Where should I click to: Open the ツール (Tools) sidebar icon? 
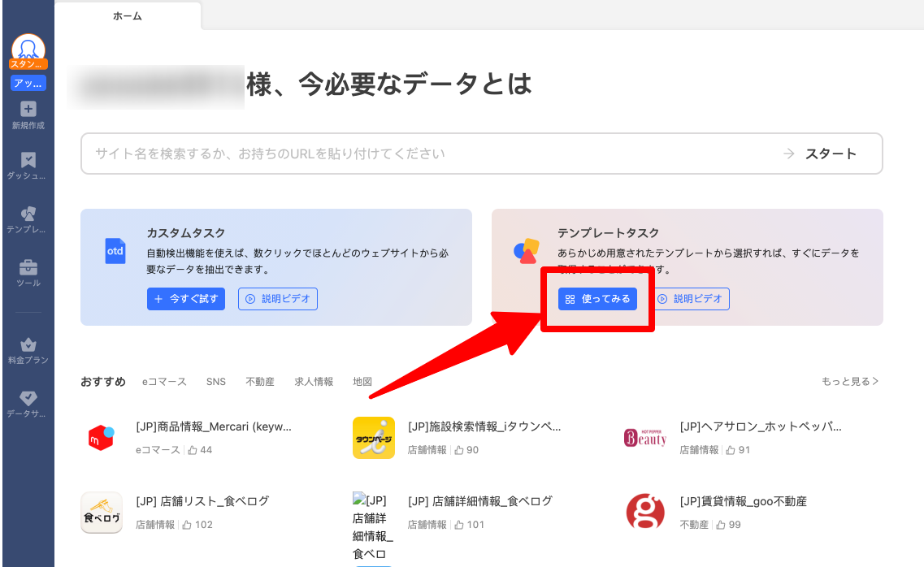click(28, 272)
